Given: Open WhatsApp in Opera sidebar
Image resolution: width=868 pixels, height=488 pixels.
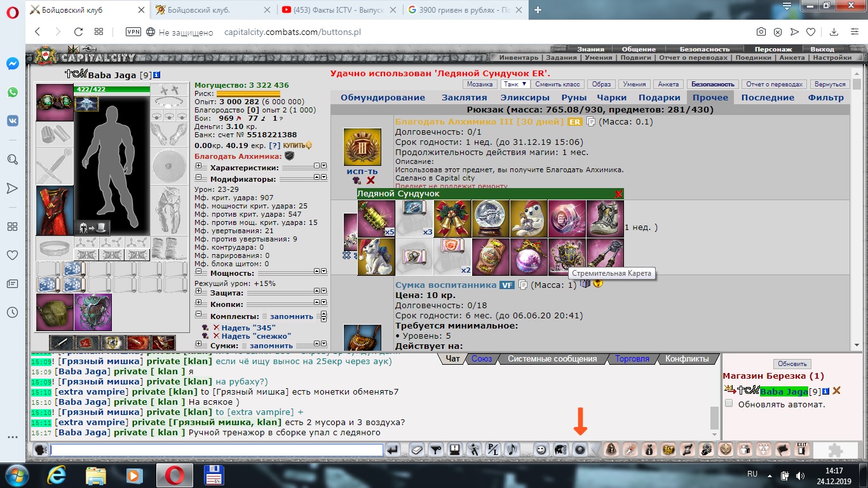Looking at the screenshot, I should tap(12, 92).
